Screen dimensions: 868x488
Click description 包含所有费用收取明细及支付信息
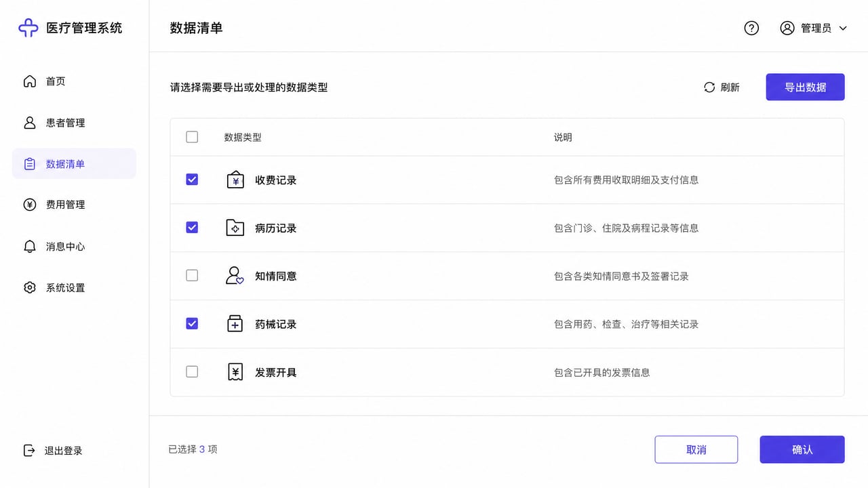coord(626,180)
